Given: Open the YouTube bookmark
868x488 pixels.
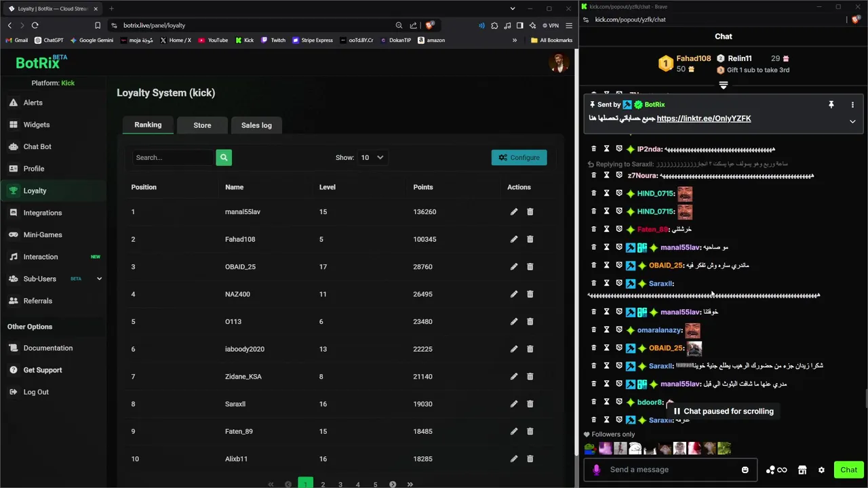Looking at the screenshot, I should (212, 40).
